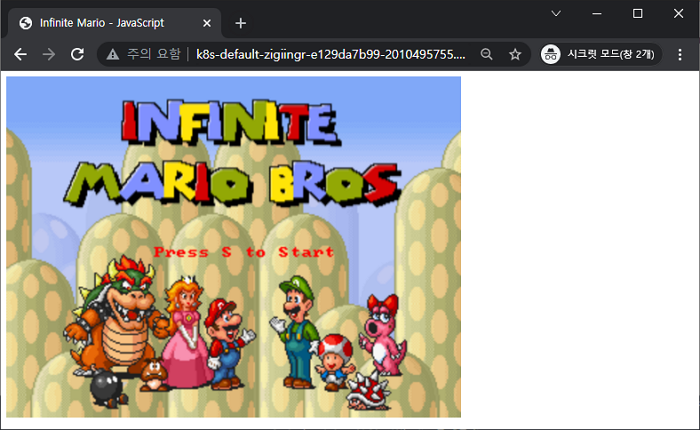The height and width of the screenshot is (430, 700).
Task: Open the incognito mode indicator
Action: (601, 54)
